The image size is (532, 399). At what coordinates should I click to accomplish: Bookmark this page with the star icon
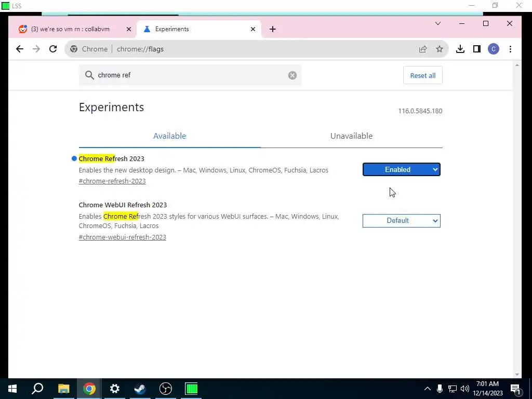tap(440, 49)
